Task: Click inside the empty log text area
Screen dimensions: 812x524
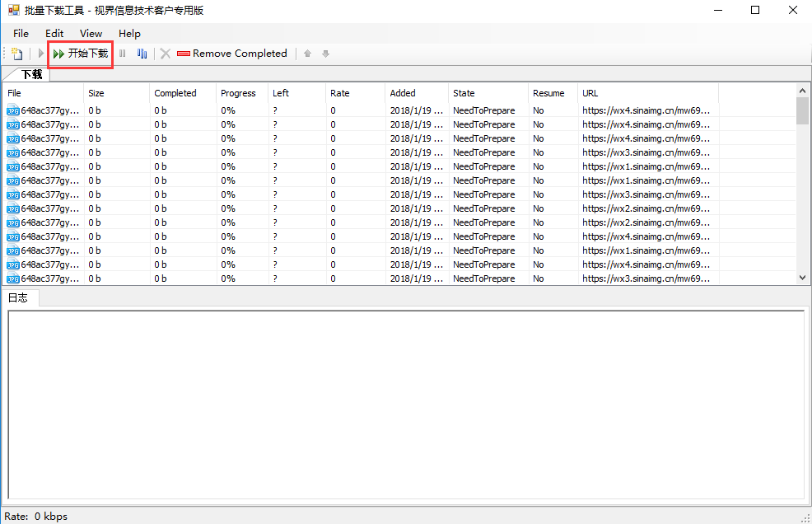Action: (405, 404)
